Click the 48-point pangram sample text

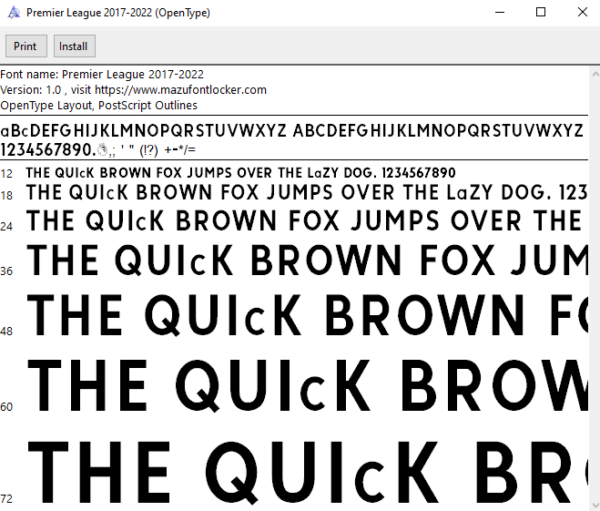coord(307,315)
